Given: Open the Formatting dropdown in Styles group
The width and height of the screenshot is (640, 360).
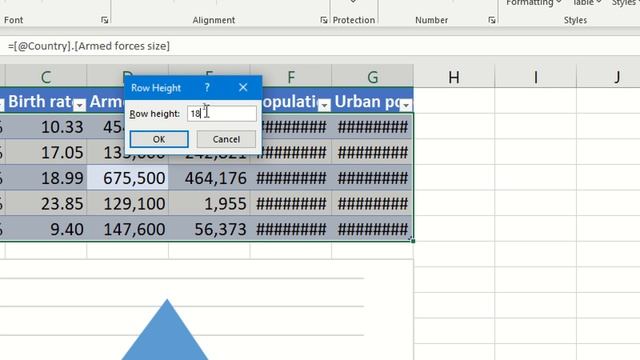Looking at the screenshot, I should pyautogui.click(x=533, y=3).
